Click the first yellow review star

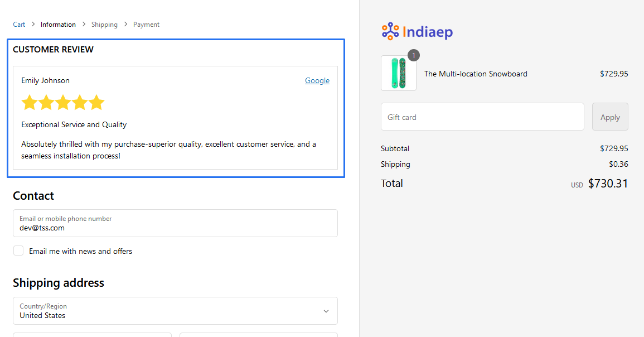pyautogui.click(x=30, y=103)
